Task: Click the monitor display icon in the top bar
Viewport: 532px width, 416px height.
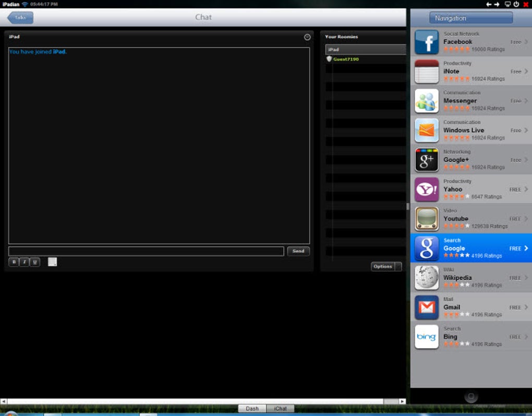Action: click(508, 4)
